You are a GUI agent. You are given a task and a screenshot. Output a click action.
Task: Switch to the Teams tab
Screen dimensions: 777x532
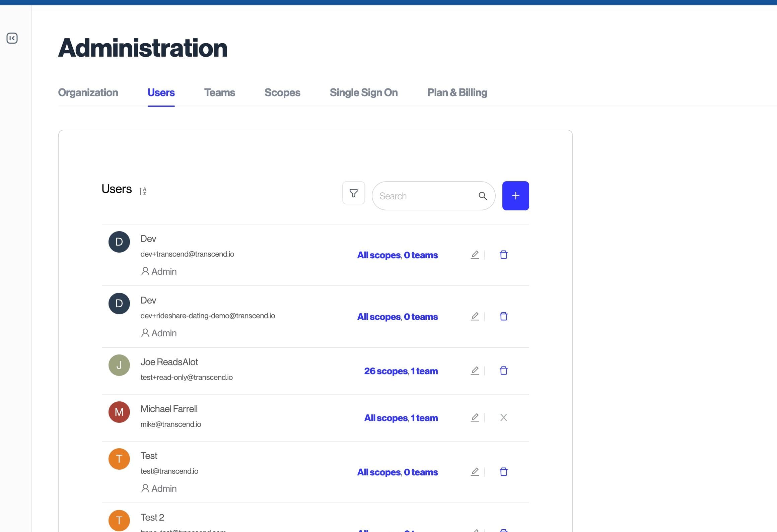219,92
